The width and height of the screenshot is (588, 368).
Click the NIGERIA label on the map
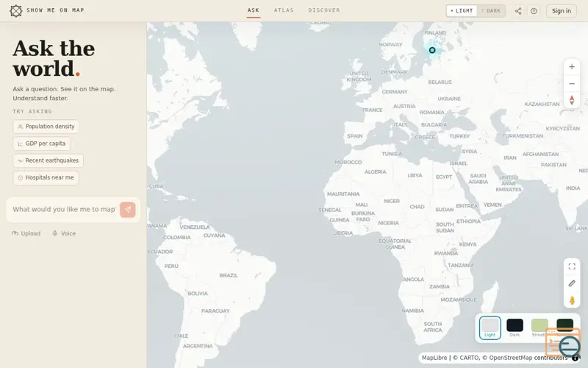point(389,223)
